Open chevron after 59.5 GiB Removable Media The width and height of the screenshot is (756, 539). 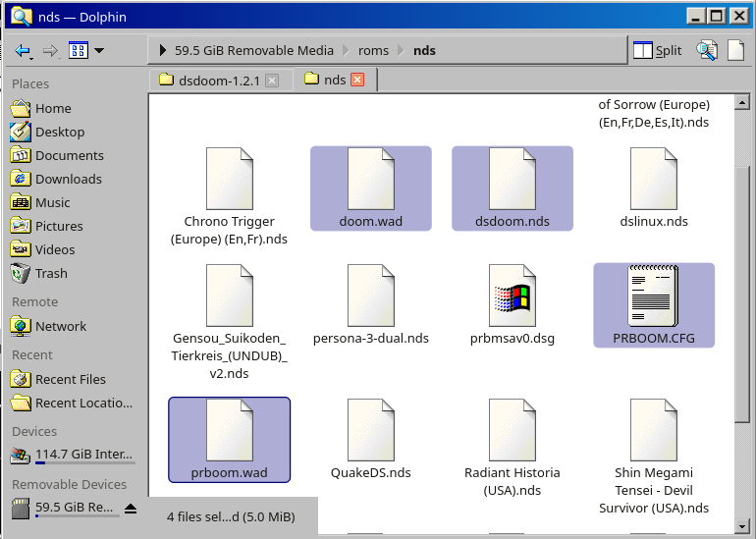(346, 51)
